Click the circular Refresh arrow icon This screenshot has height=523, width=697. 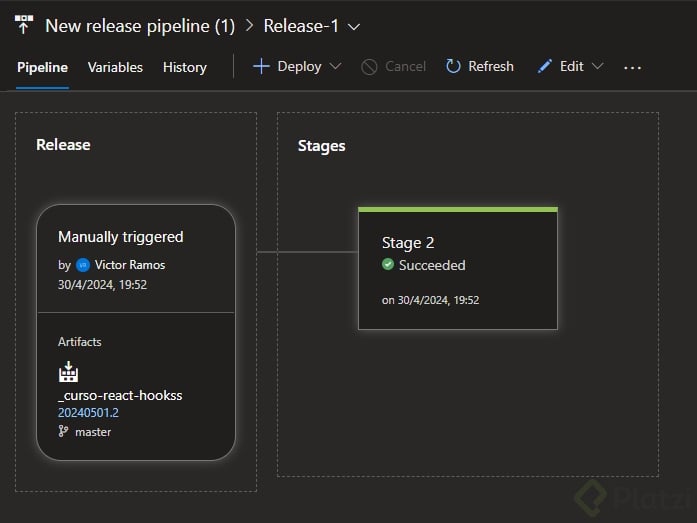(x=453, y=66)
